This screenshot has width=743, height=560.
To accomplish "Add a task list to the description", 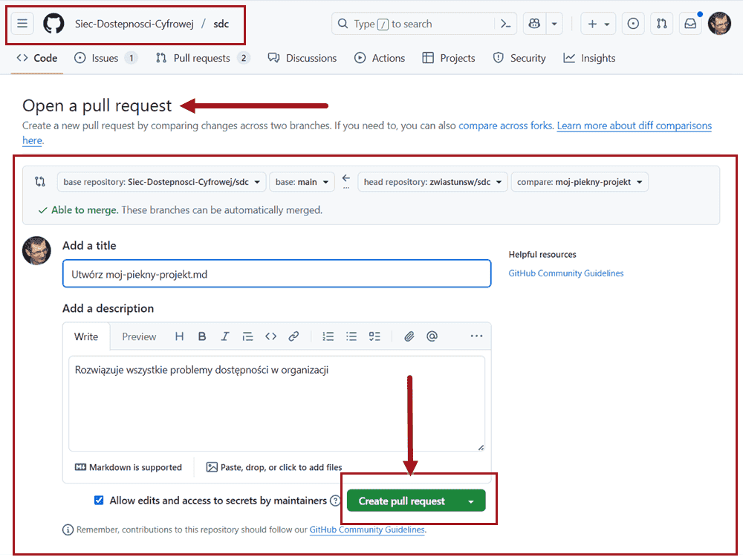I will click(x=375, y=336).
